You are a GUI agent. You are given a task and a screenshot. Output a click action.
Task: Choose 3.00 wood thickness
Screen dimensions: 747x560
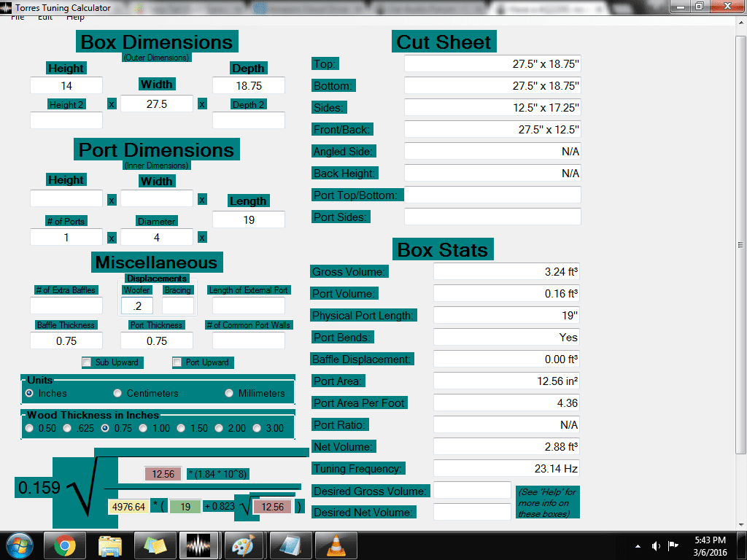coord(257,428)
